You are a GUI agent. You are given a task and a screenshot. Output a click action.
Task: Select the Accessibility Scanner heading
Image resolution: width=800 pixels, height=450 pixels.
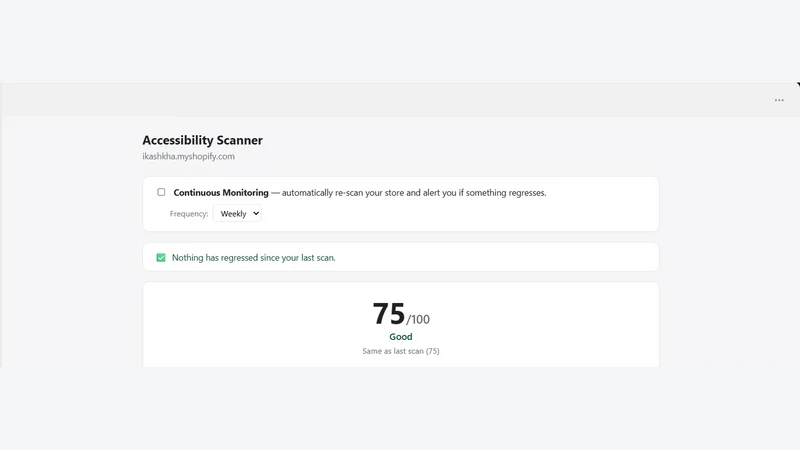point(203,140)
